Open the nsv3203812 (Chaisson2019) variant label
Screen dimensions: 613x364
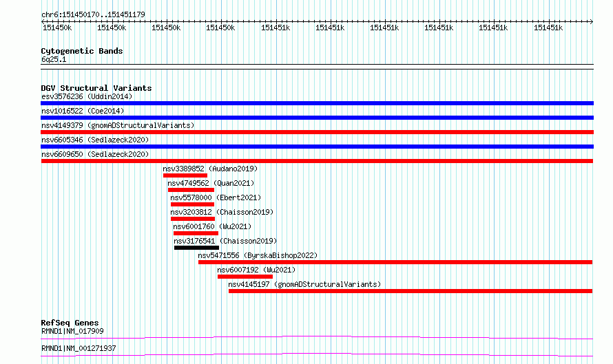coord(222,212)
